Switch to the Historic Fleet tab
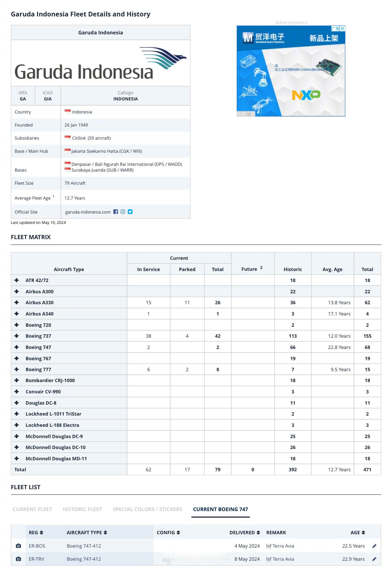 click(82, 509)
